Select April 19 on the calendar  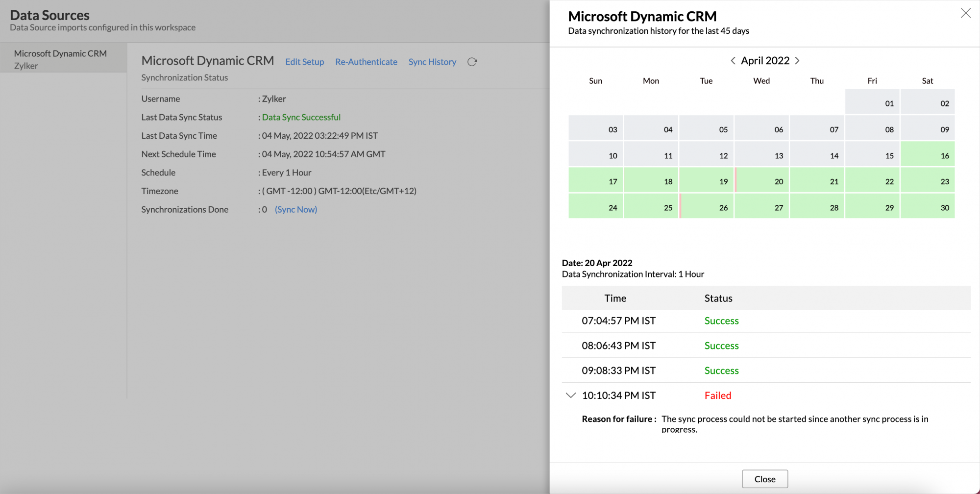(x=706, y=180)
